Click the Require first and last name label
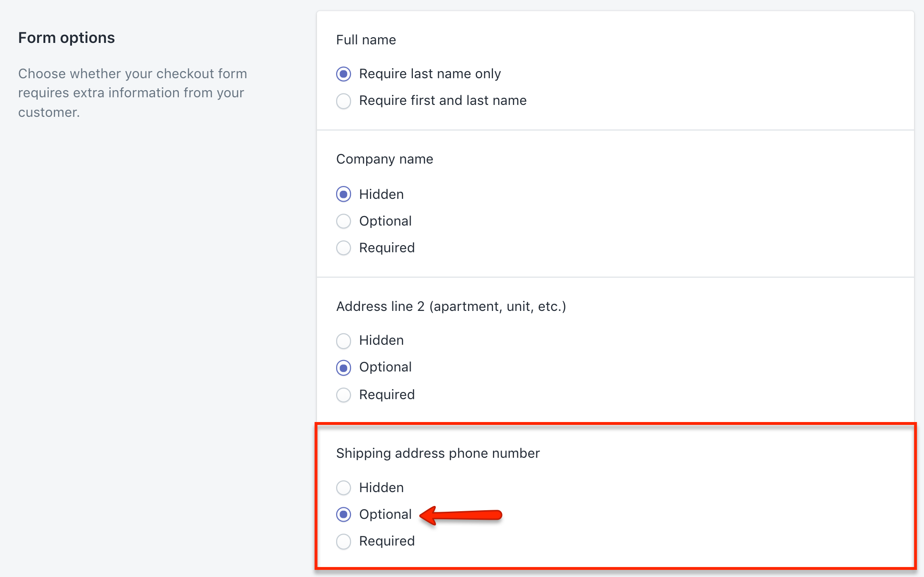The image size is (924, 577). pyautogui.click(x=442, y=101)
